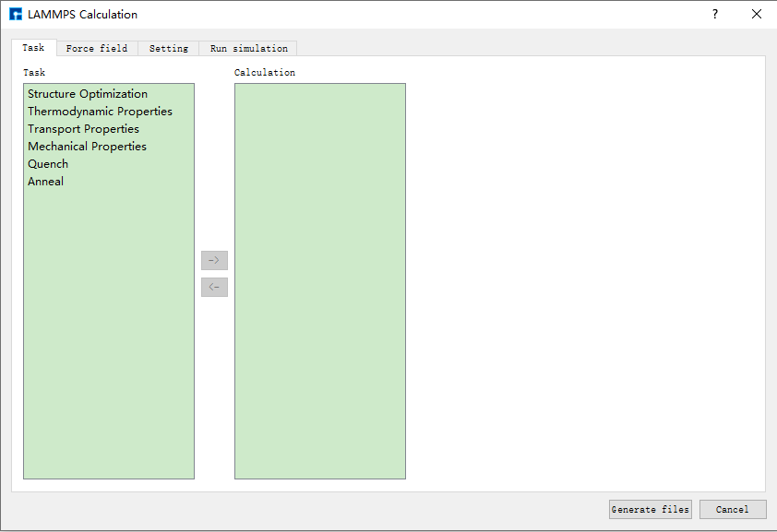Click the Generate files button
The height and width of the screenshot is (532, 777).
(x=650, y=509)
